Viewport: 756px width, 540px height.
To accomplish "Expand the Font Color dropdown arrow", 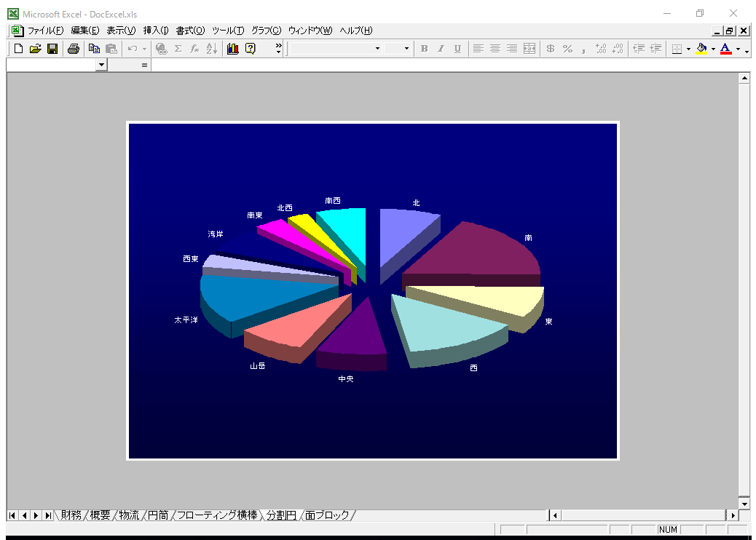I will point(738,49).
